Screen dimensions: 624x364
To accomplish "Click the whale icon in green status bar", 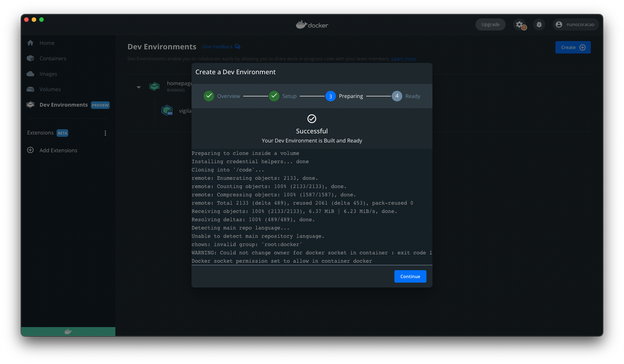I will pos(68,332).
